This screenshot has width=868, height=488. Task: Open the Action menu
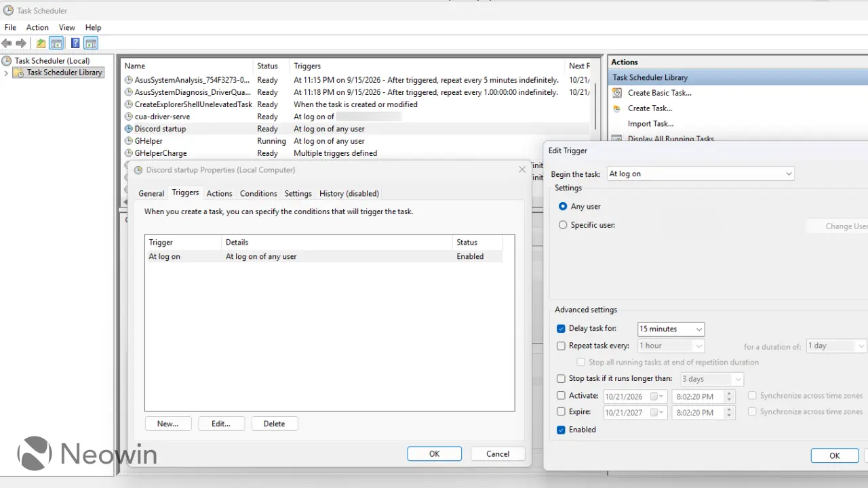37,28
